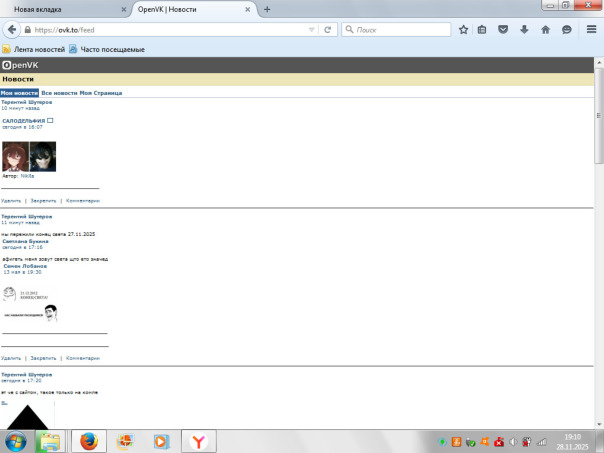Click the orange square tray icon

(456, 442)
